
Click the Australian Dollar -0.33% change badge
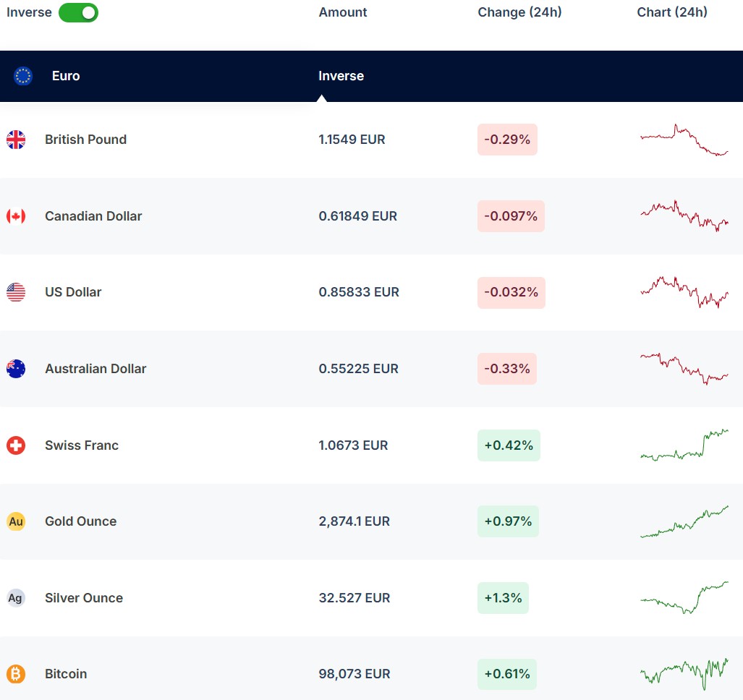pos(506,369)
